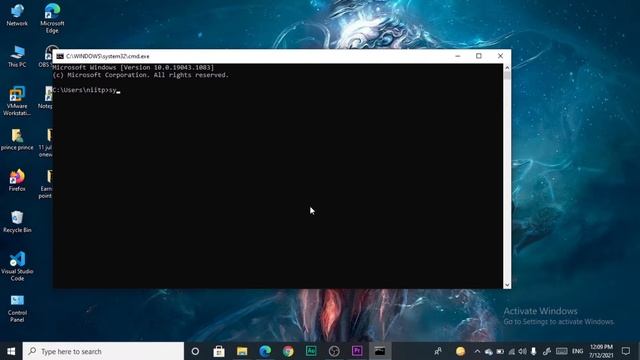
Task: Open network status tray icon
Action: (511, 351)
